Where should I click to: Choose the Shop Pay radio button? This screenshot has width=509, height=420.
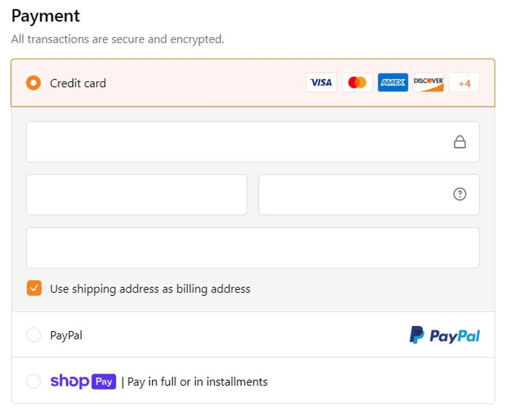click(34, 381)
